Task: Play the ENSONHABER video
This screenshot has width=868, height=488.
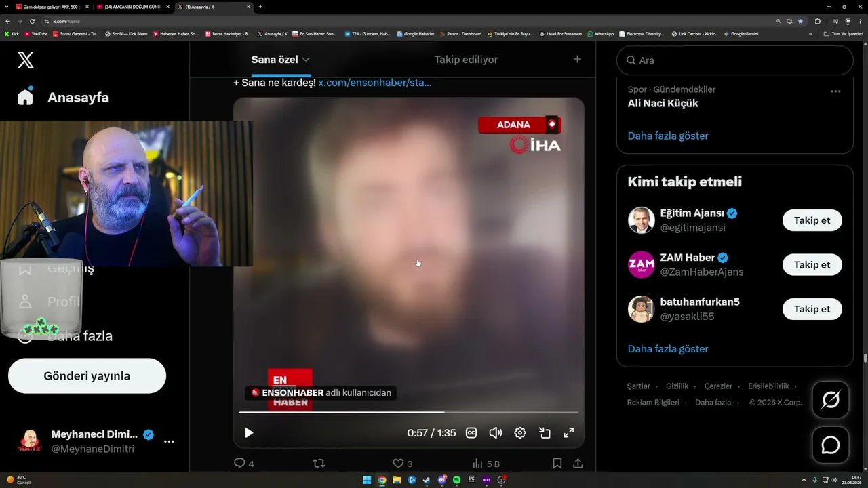Action: [x=249, y=433]
